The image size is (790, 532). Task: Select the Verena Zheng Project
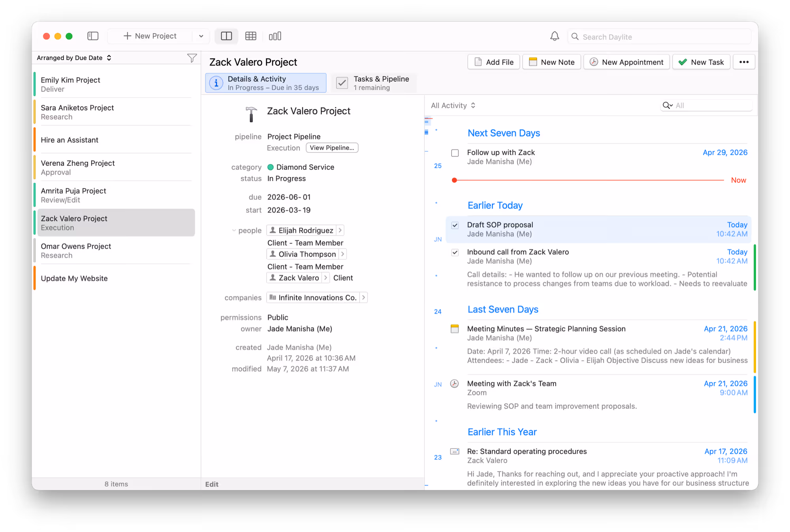coord(116,167)
